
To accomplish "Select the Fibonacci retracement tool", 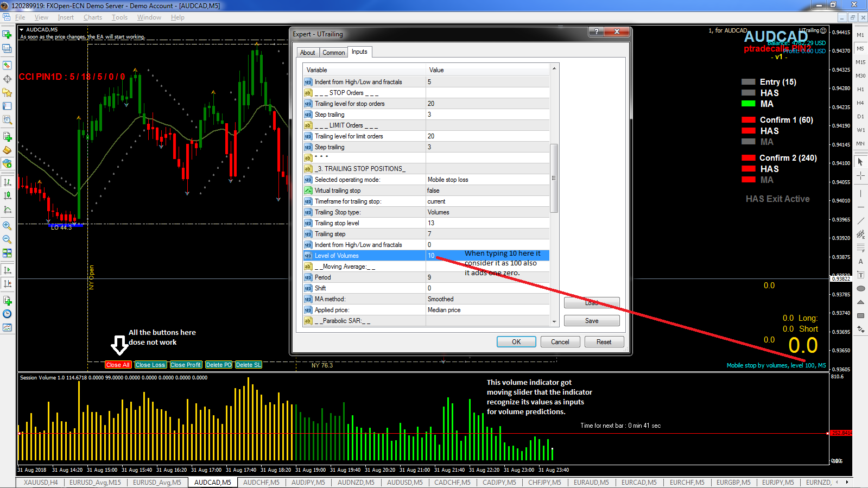I will [860, 248].
